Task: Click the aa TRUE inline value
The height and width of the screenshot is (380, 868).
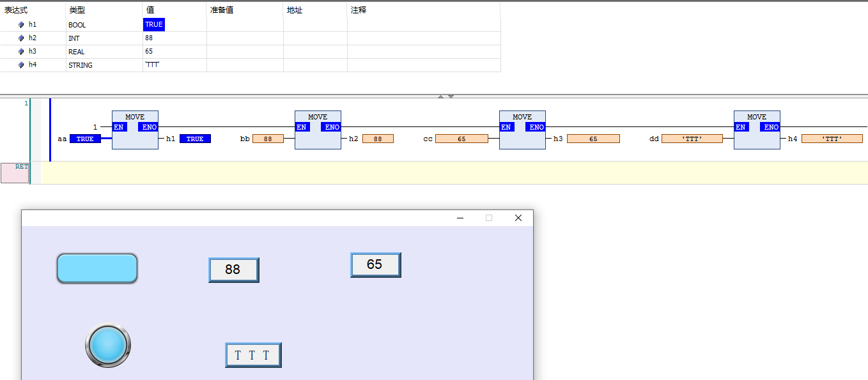Action: 85,139
